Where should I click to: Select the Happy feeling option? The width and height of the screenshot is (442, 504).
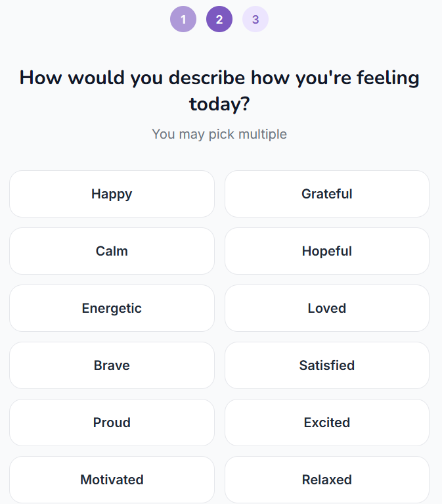click(112, 194)
